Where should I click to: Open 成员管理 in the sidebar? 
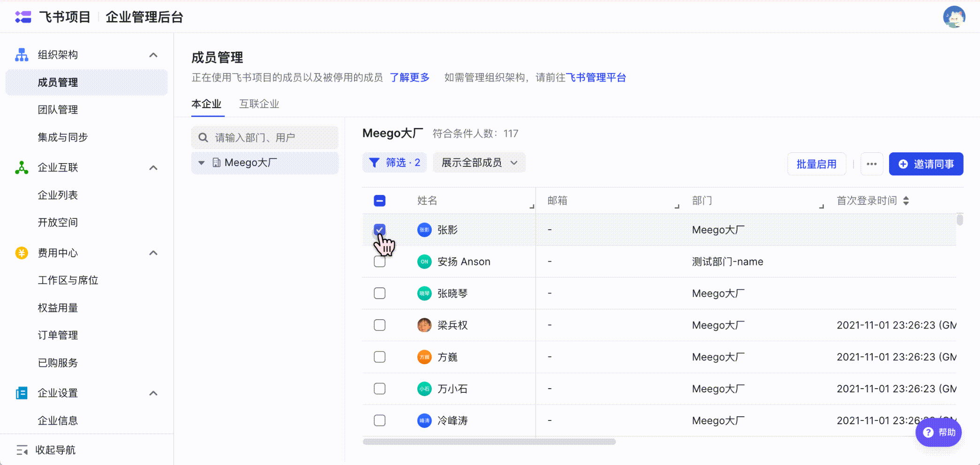pyautogui.click(x=86, y=82)
